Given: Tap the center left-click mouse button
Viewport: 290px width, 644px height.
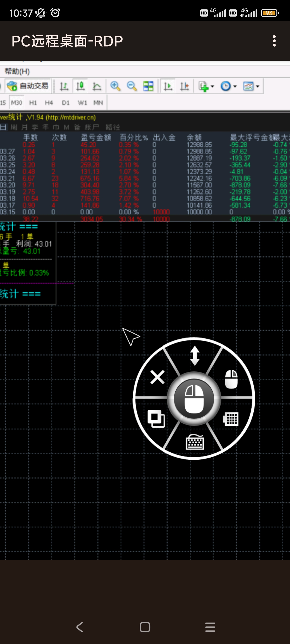Looking at the screenshot, I should [x=194, y=398].
